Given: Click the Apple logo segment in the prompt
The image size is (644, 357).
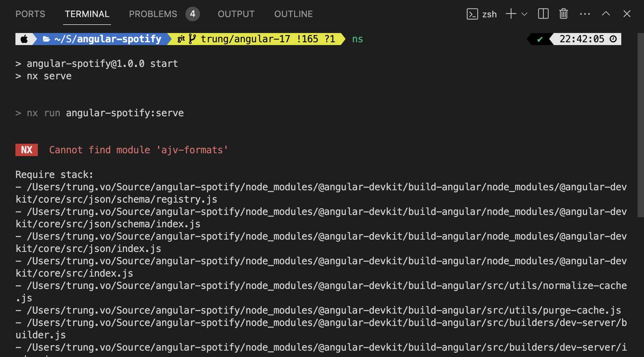Looking at the screenshot, I should point(24,39).
